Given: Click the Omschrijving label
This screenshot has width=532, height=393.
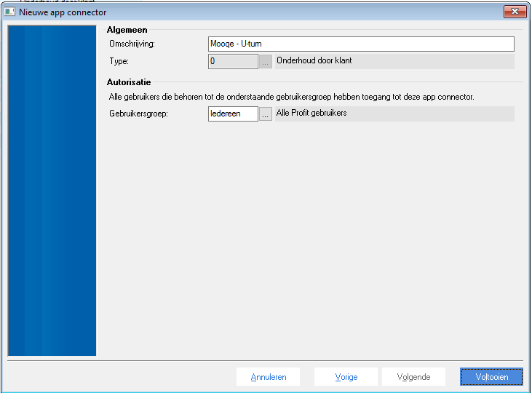Looking at the screenshot, I should [x=132, y=45].
